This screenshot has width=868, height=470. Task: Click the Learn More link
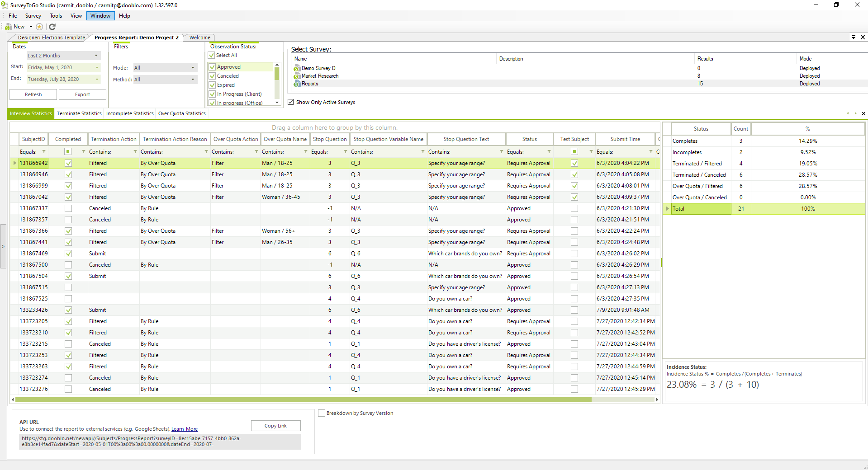[184, 429]
